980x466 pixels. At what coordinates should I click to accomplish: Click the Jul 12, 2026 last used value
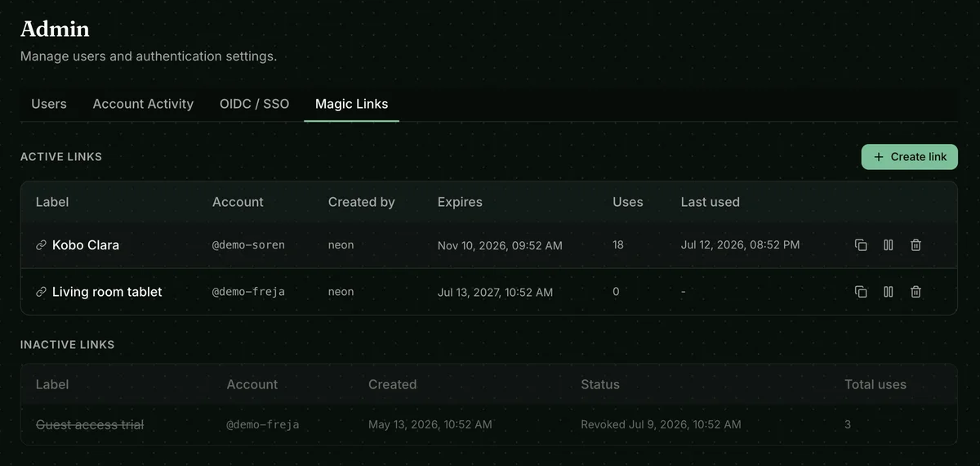coord(740,244)
